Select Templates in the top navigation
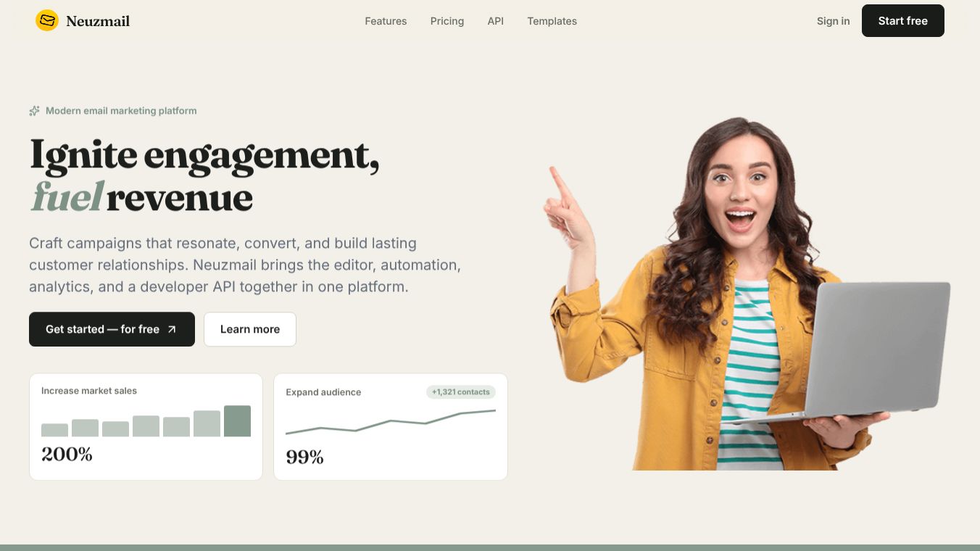This screenshot has height=551, width=980. click(x=552, y=21)
